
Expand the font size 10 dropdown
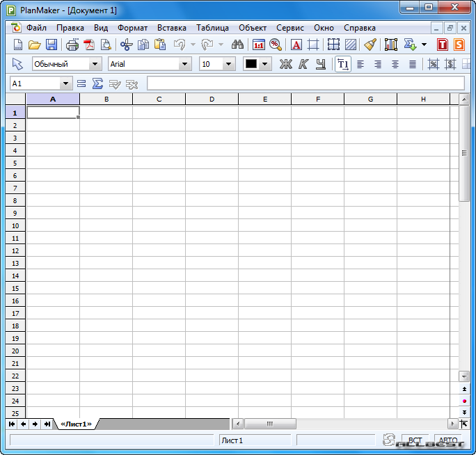pyautogui.click(x=228, y=64)
